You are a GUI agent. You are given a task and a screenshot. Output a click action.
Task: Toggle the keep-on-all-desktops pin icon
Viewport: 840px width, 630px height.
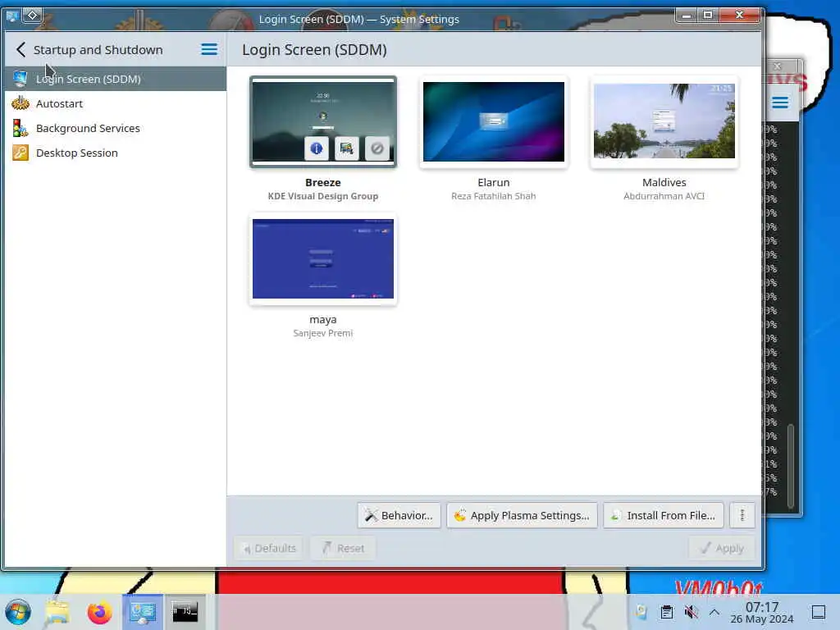32,16
